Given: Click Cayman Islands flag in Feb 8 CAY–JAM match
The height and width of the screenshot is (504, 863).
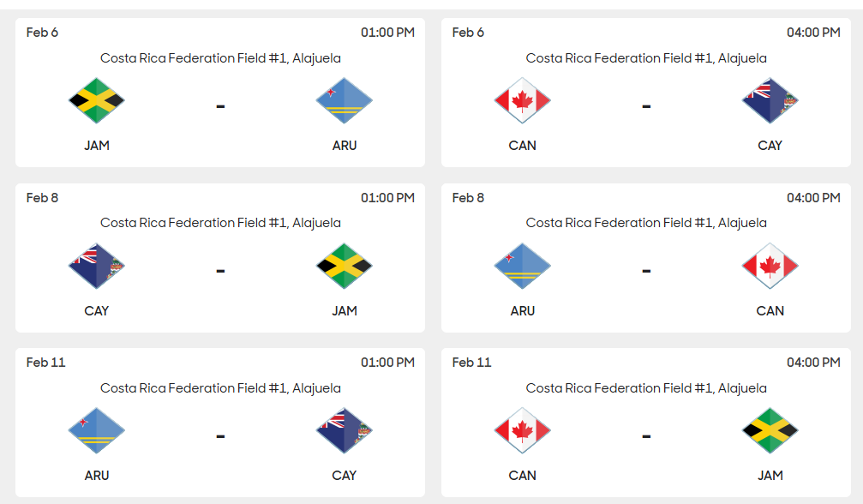Looking at the screenshot, I should (96, 267).
